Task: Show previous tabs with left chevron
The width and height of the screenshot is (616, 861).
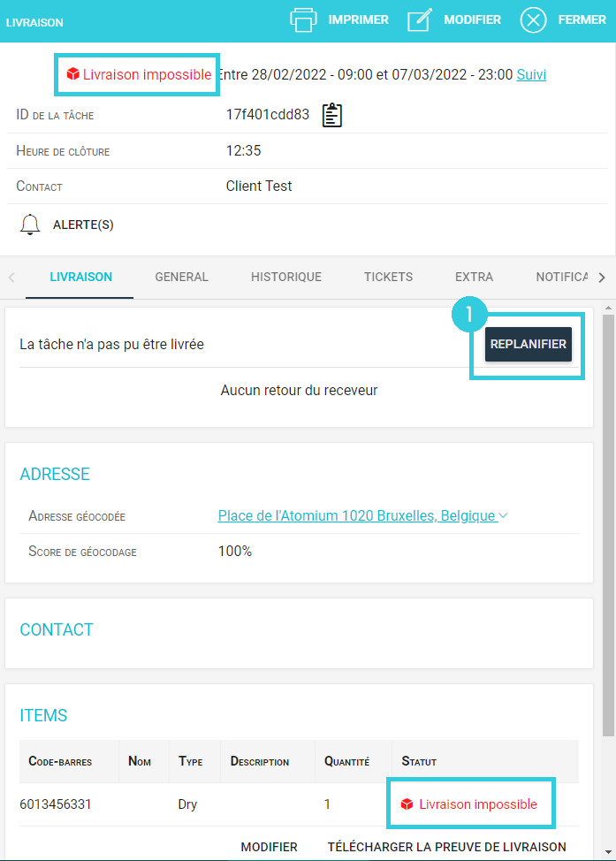Action: click(x=11, y=278)
